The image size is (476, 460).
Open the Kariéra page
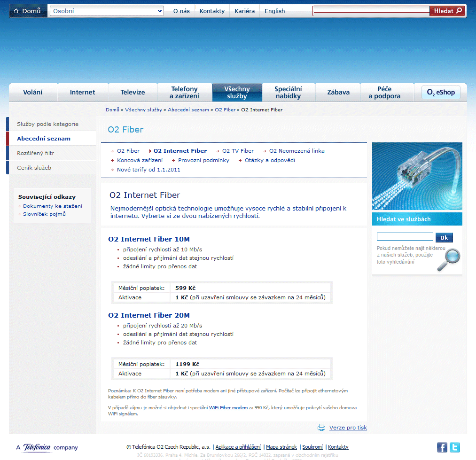(x=245, y=11)
